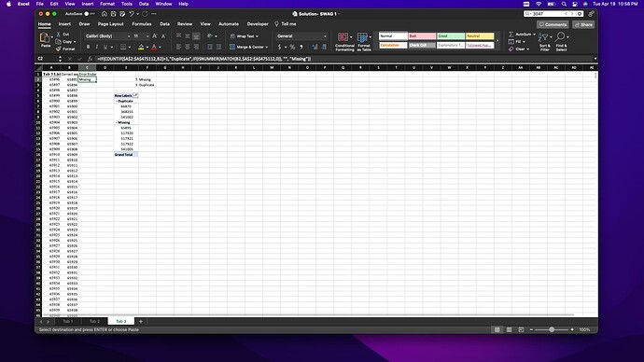This screenshot has width=644, height=362.
Task: Click the Insert Function fx icon
Action: [x=90, y=59]
